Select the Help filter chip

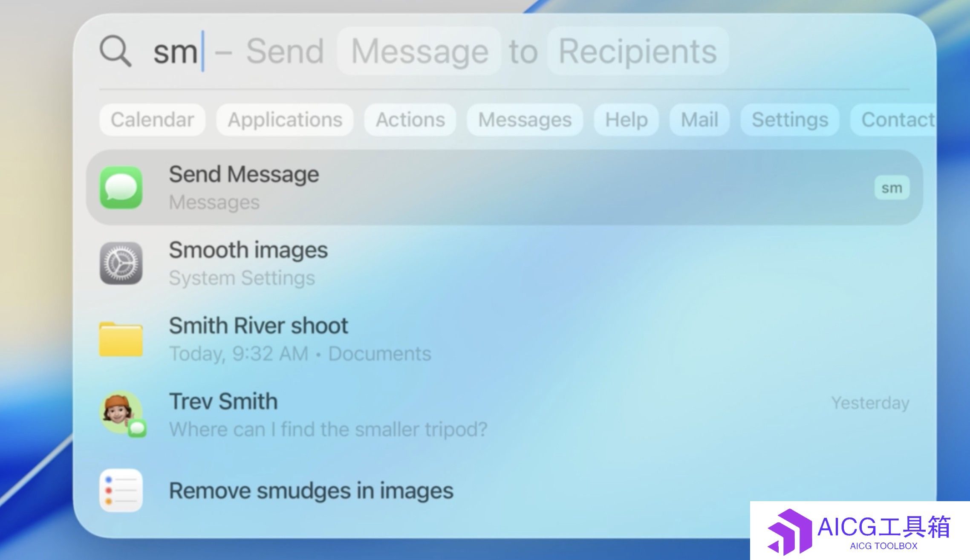[626, 120]
